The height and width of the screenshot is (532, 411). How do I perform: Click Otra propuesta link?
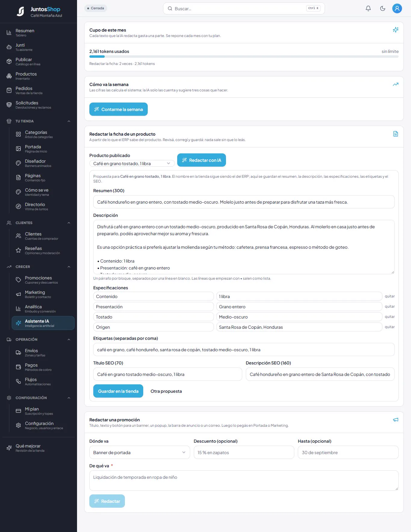(x=166, y=391)
